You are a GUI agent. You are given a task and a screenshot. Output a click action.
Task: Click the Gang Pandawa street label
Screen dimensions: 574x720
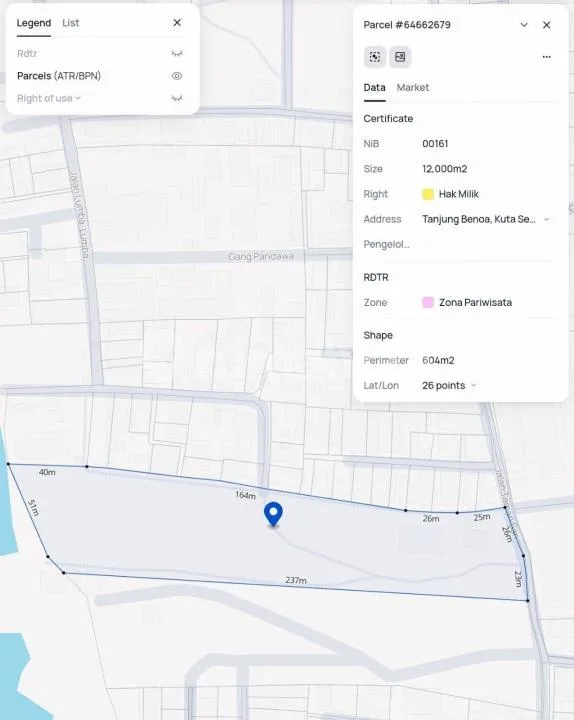pyautogui.click(x=261, y=256)
